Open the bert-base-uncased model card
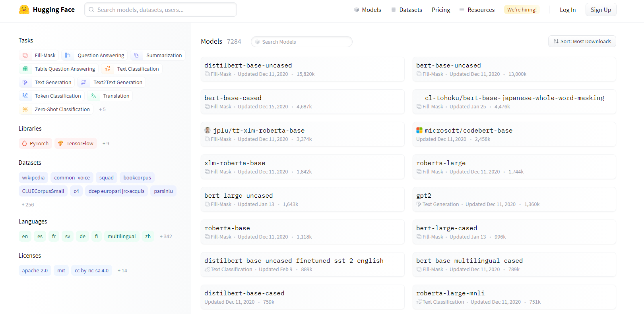The width and height of the screenshot is (644, 314). coord(514,69)
